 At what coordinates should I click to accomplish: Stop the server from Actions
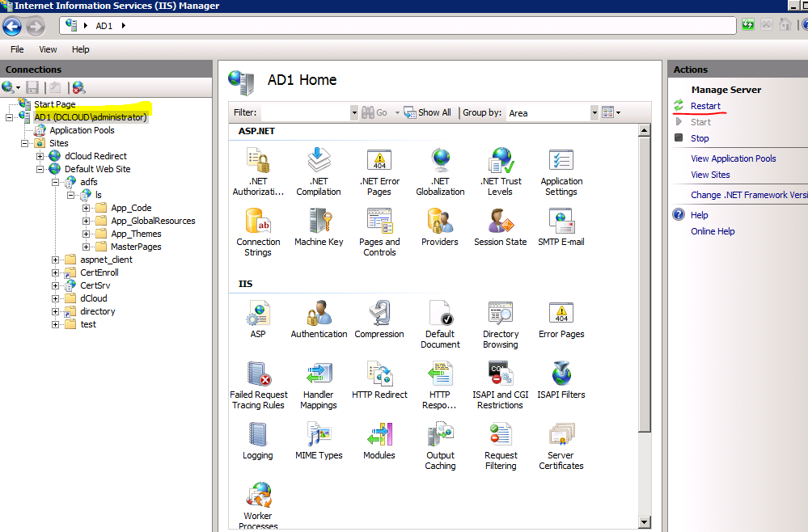coord(700,138)
